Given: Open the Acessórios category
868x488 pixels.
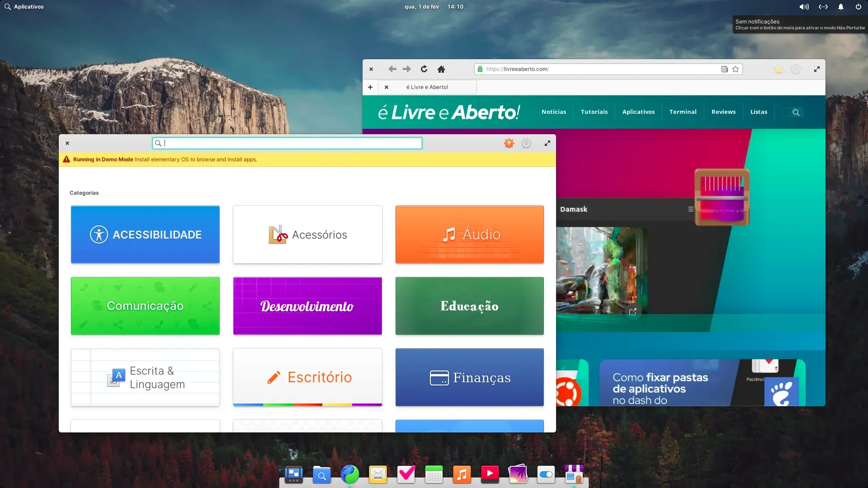Looking at the screenshot, I should pyautogui.click(x=307, y=235).
